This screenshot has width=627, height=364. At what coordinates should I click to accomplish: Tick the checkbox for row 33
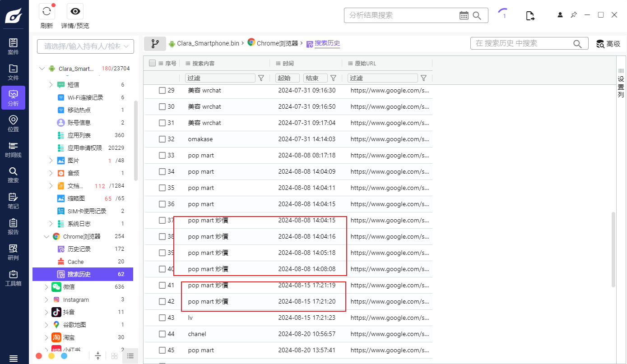click(x=163, y=156)
